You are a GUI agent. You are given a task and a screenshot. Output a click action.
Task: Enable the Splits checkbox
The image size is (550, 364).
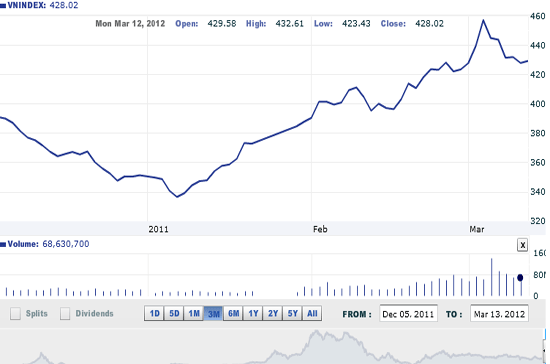(x=15, y=314)
